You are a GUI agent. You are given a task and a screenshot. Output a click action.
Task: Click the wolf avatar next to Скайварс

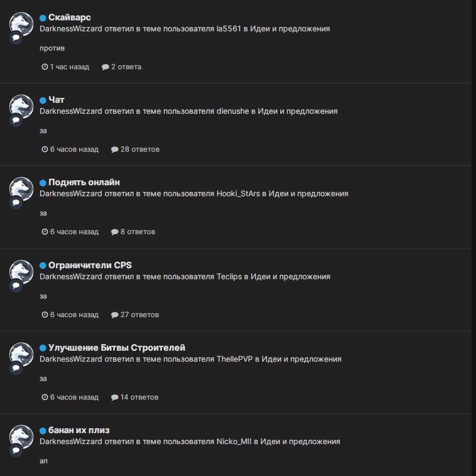(x=21, y=24)
